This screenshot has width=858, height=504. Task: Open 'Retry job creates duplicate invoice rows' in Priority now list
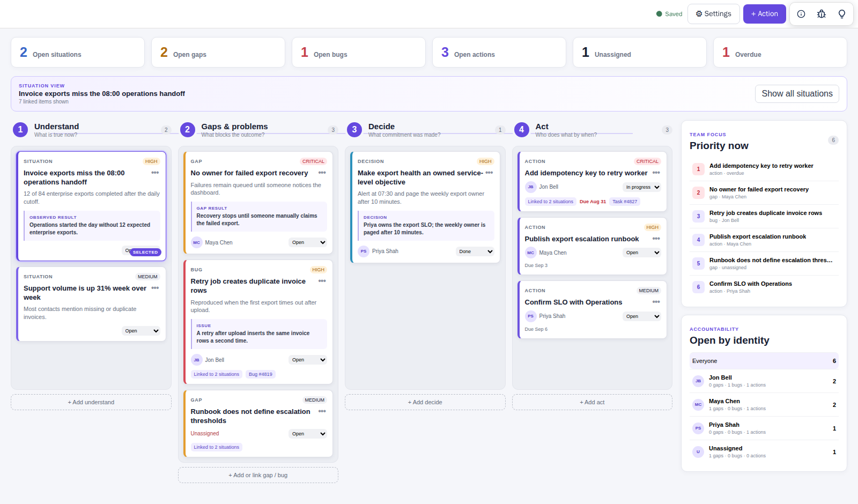point(764,216)
